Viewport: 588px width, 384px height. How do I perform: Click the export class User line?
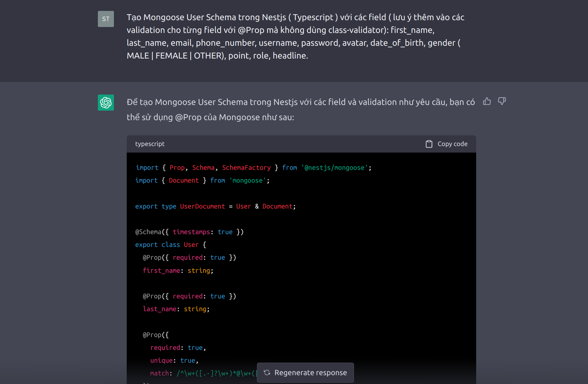point(171,245)
